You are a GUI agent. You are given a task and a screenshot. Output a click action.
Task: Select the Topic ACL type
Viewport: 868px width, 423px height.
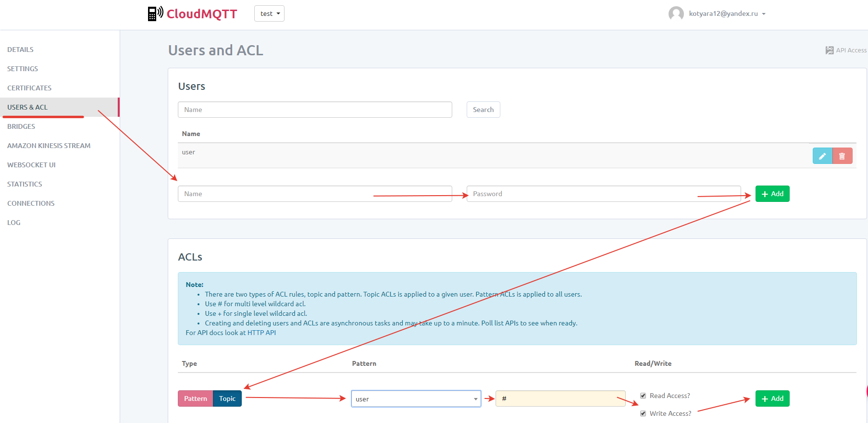(x=227, y=398)
